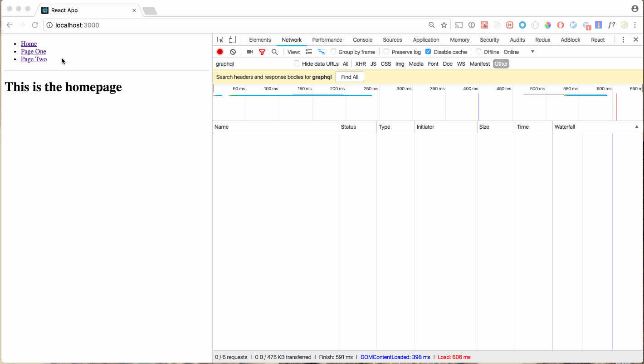644x364 pixels.
Task: Open the Security tab
Action: click(489, 40)
